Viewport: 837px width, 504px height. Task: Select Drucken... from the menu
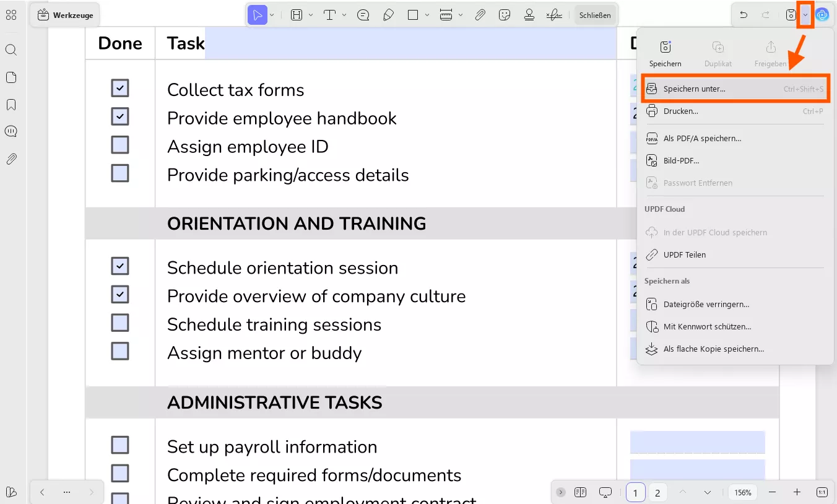735,111
